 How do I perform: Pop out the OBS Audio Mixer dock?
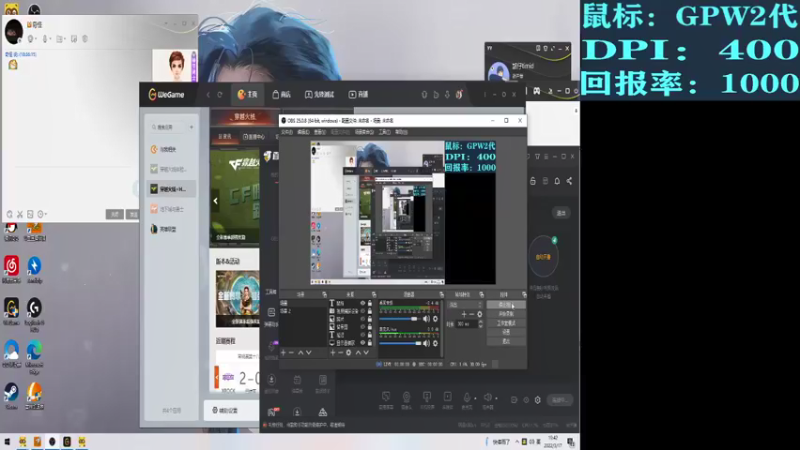(441, 294)
